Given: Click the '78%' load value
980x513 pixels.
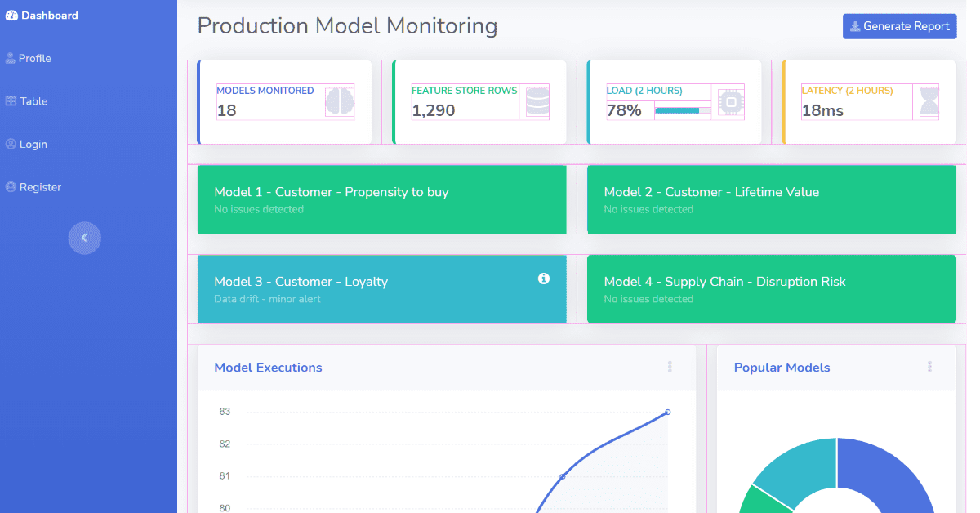Looking at the screenshot, I should 624,110.
